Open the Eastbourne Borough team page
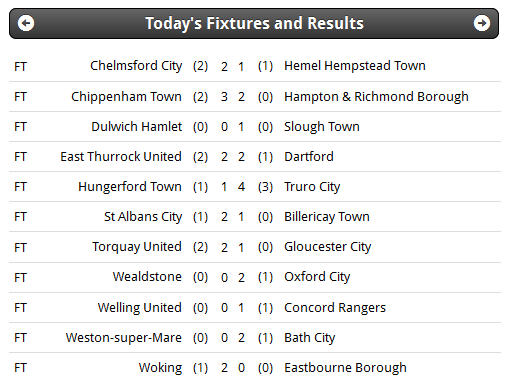 pos(345,368)
